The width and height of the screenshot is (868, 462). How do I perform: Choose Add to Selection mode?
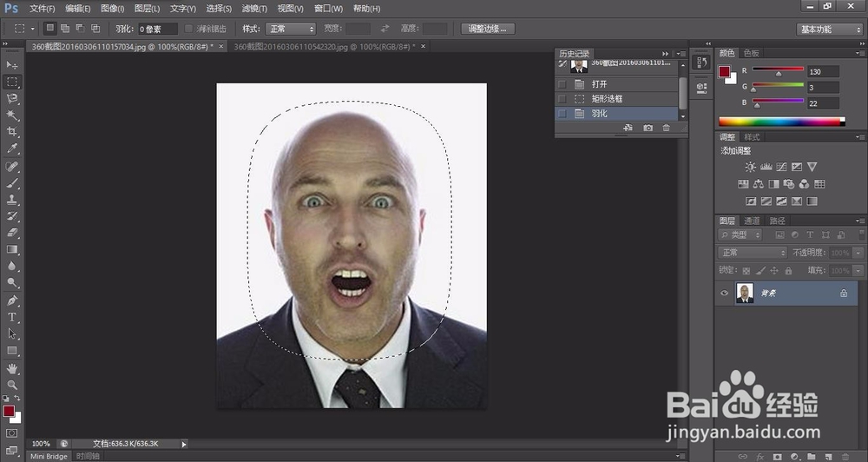tap(65, 28)
